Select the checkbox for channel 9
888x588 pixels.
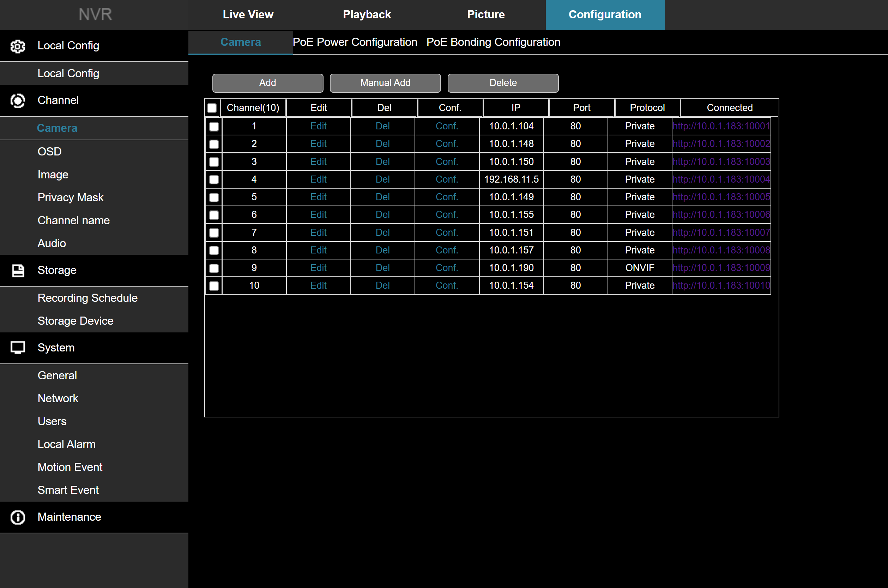pyautogui.click(x=214, y=268)
